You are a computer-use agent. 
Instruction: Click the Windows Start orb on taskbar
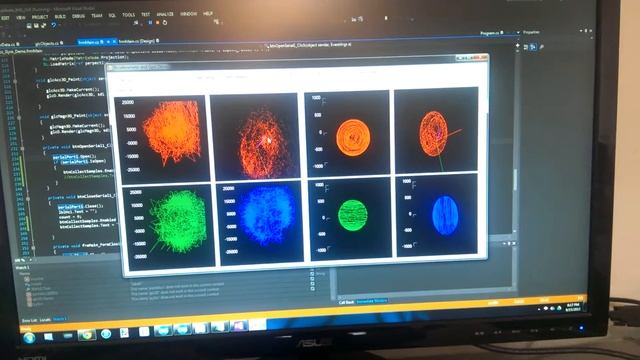[29, 338]
